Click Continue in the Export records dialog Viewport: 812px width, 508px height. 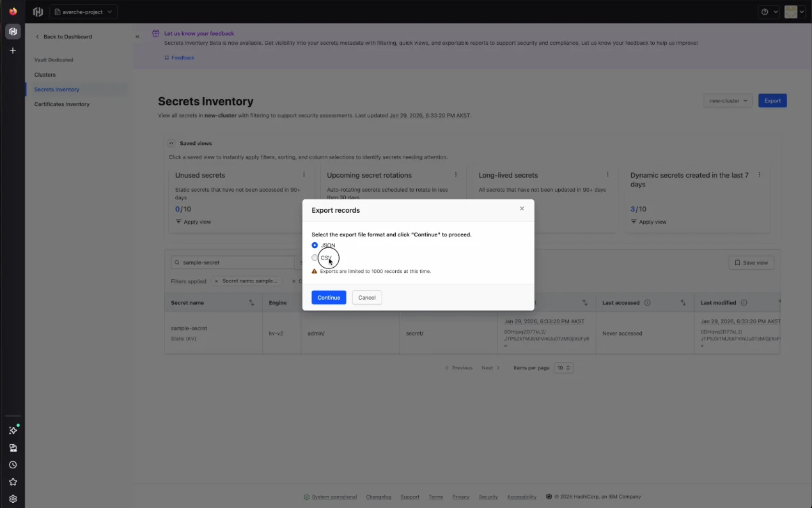click(329, 297)
